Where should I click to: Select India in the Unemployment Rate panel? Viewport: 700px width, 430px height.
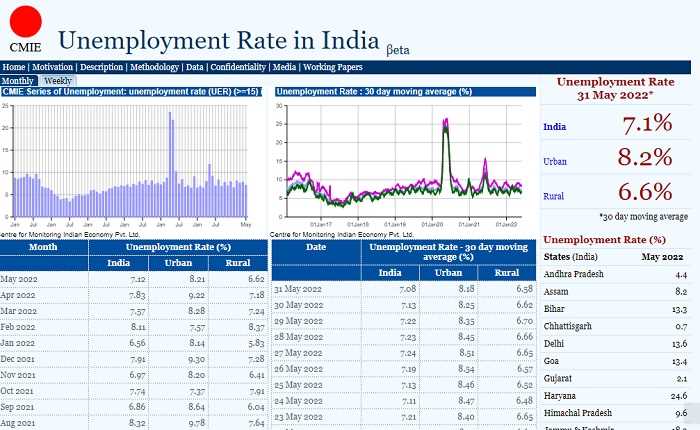(x=554, y=127)
